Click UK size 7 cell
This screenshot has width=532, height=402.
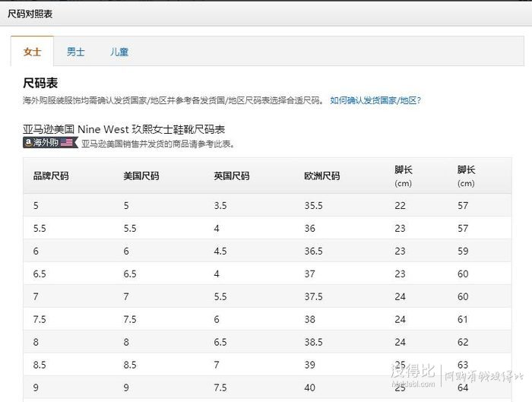pos(217,365)
